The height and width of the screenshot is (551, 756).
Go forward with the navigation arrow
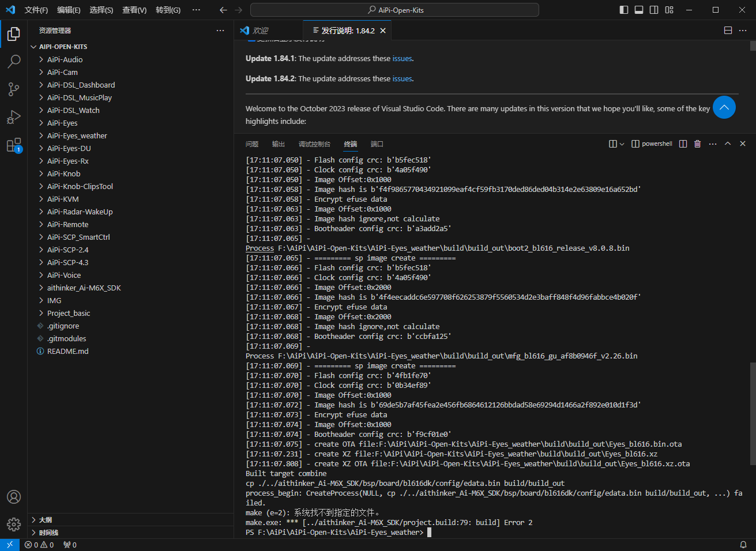coord(239,10)
